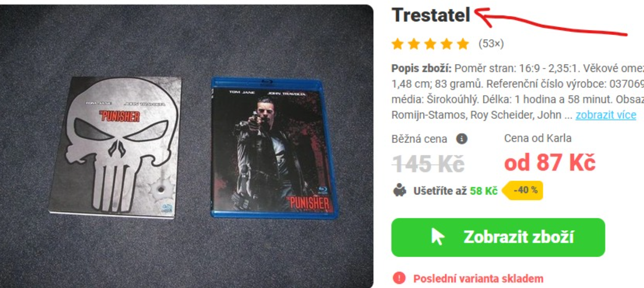Select the fifth rating star

tap(463, 44)
